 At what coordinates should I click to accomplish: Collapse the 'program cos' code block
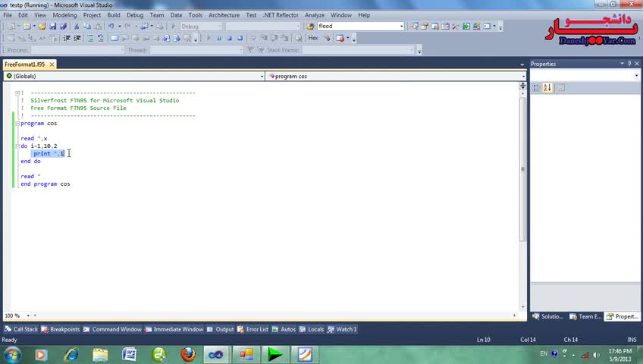click(x=17, y=124)
